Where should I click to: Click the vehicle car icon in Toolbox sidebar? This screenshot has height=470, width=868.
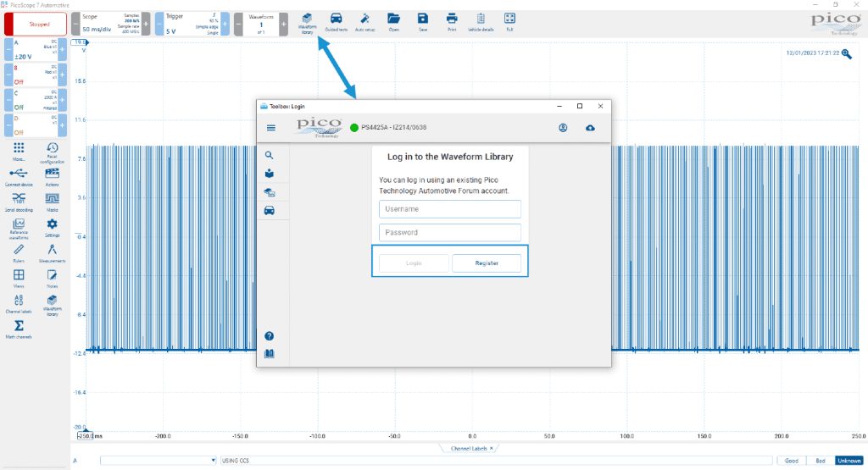click(269, 210)
